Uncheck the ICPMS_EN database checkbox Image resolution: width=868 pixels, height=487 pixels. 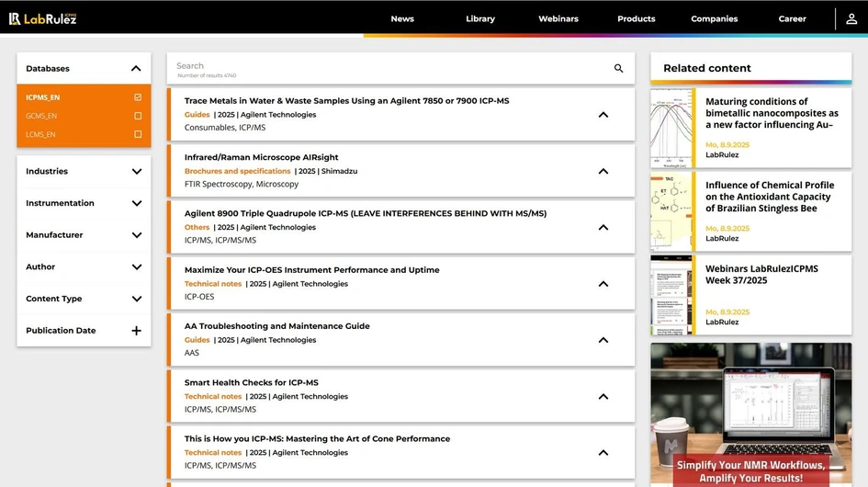138,97
